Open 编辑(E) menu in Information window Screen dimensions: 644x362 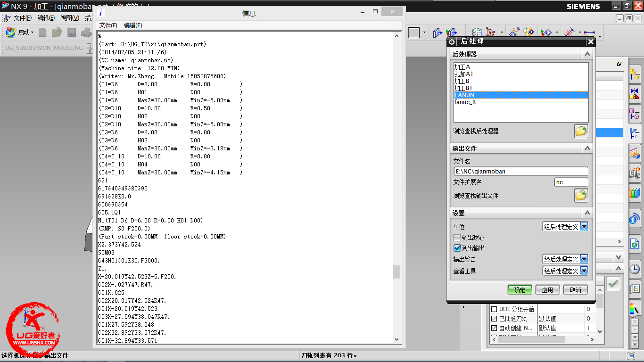(133, 25)
